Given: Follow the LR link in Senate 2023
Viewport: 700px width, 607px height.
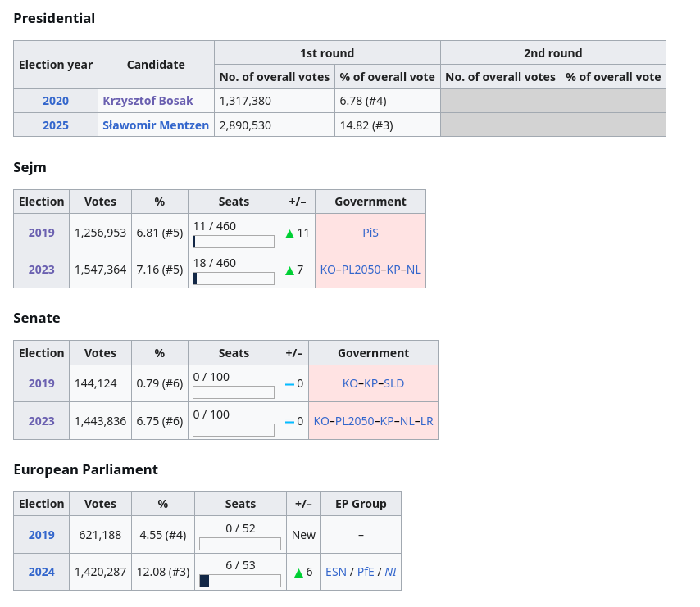Looking at the screenshot, I should [427, 421].
